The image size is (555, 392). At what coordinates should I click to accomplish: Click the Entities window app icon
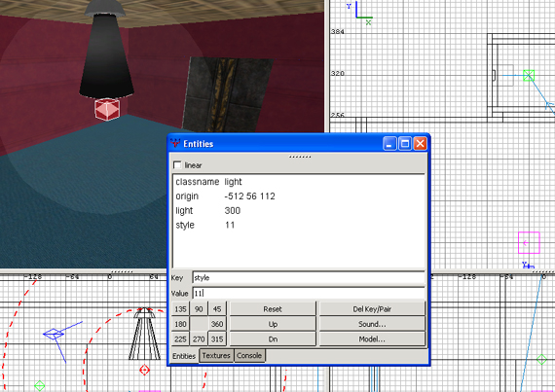point(175,144)
